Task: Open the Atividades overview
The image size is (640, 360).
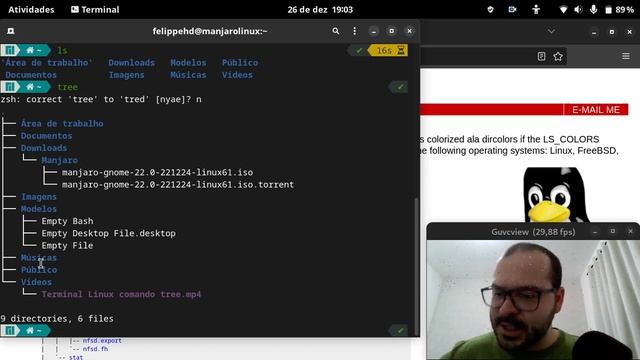Action: (31, 9)
